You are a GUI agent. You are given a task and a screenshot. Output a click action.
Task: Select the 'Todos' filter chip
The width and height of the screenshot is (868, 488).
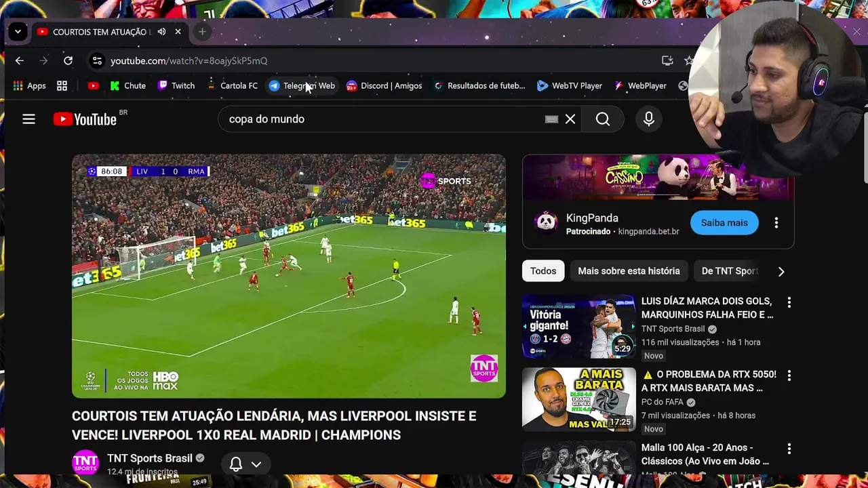(543, 271)
